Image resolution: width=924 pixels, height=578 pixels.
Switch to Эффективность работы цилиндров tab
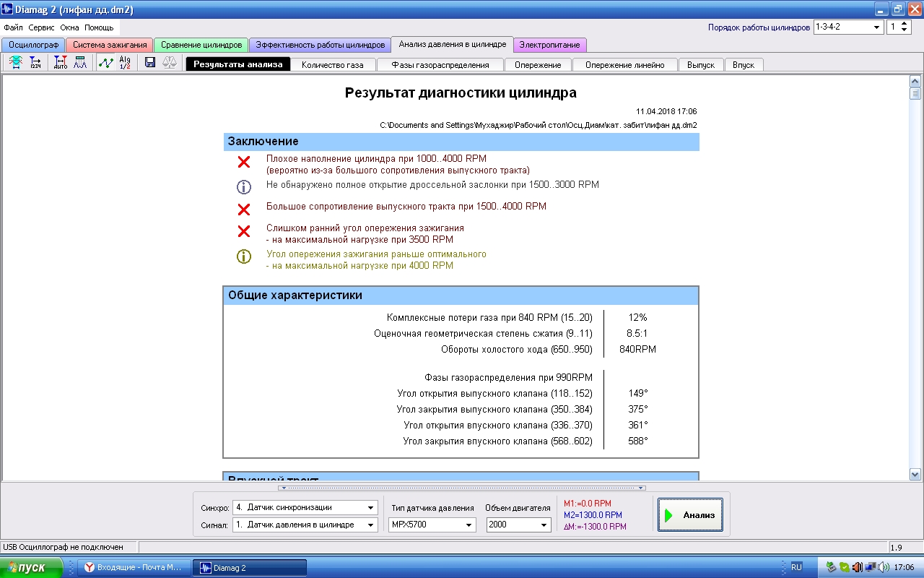[320, 45]
